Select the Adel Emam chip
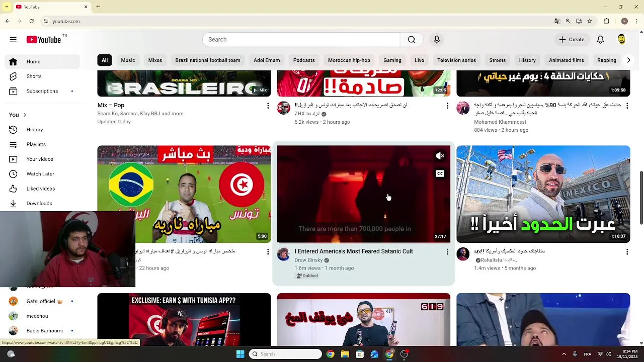Screen dimensions: 644x362 [267, 60]
